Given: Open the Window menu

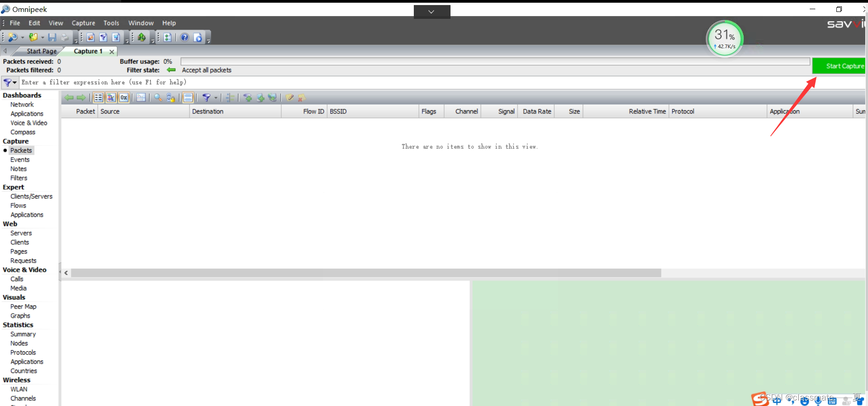Looking at the screenshot, I should coord(141,23).
